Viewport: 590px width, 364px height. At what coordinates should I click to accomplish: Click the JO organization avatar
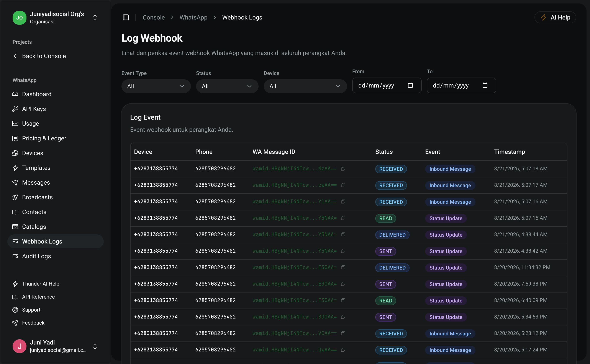click(19, 18)
